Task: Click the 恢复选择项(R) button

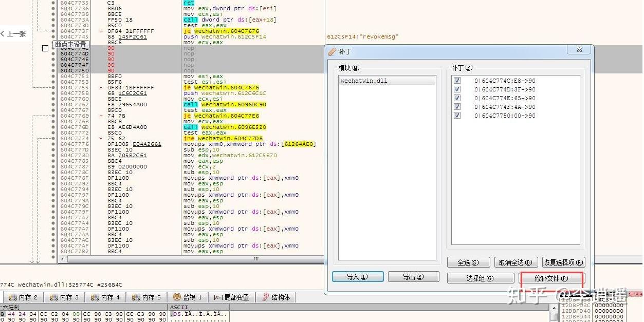Action: 564,262
